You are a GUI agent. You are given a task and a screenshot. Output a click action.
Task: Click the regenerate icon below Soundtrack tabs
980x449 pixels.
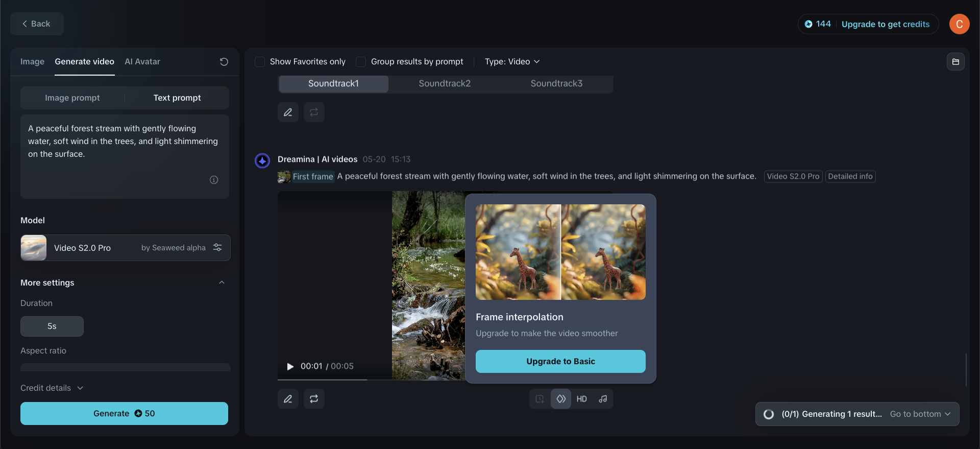click(314, 112)
